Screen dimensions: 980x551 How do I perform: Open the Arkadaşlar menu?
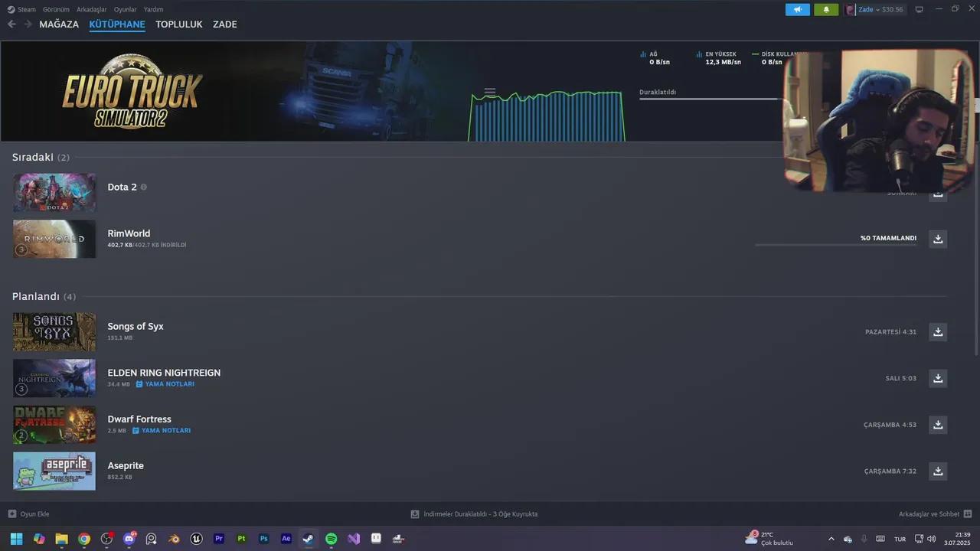coord(92,9)
